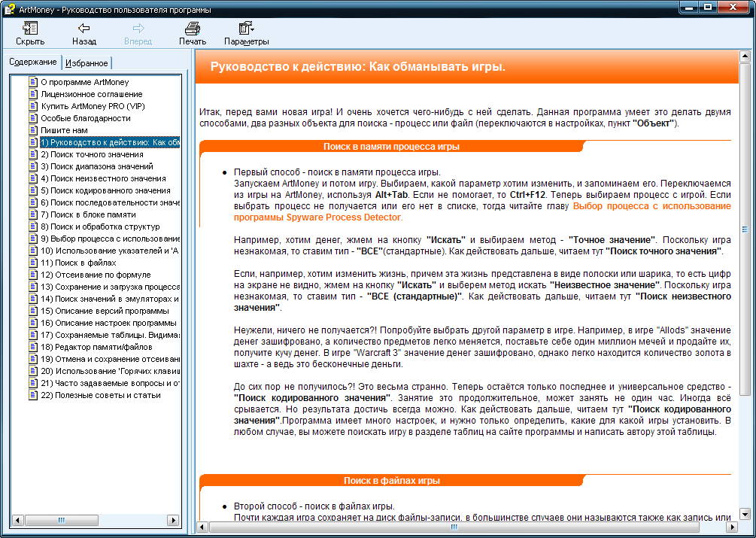Screen dimensions: 756x538
Task: Click page icon beside '7) Поиск в блоке памяти'
Action: tap(33, 214)
